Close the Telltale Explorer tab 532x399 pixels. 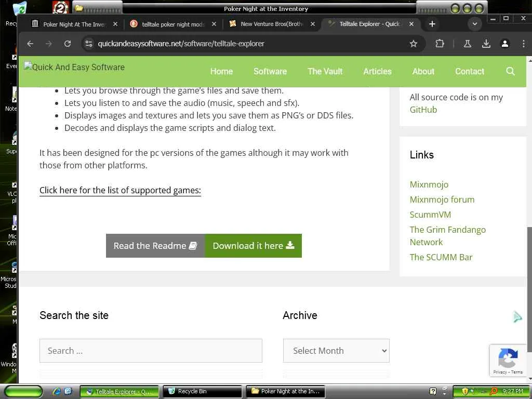point(411,24)
